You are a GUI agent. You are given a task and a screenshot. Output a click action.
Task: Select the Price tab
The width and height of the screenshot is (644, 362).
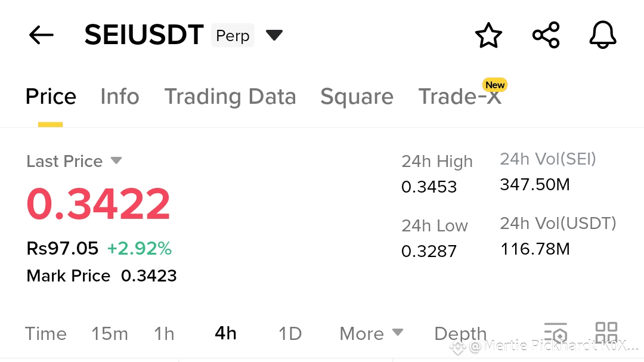pos(51,97)
